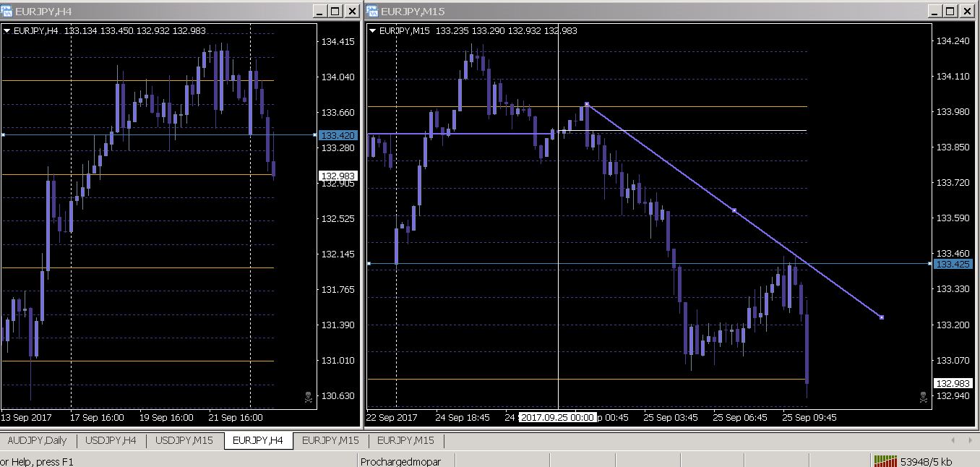Click the EURJPY,M15 window title icon
Image resolution: width=980 pixels, height=467 pixels.
pyautogui.click(x=372, y=11)
